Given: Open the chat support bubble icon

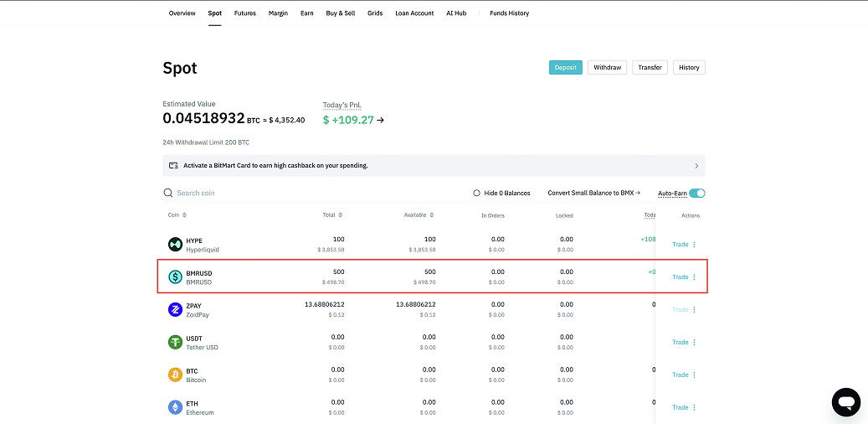Looking at the screenshot, I should point(846,402).
